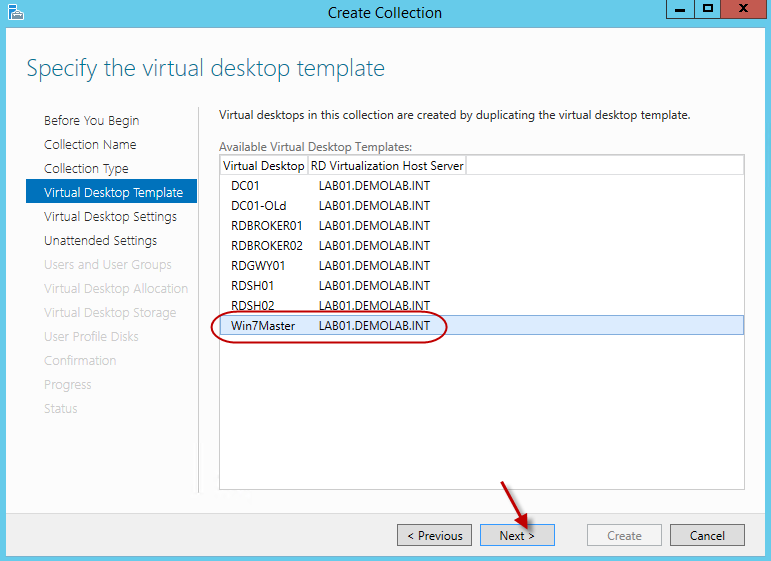This screenshot has width=771, height=561.
Task: Open the Collection Name step
Action: point(91,145)
